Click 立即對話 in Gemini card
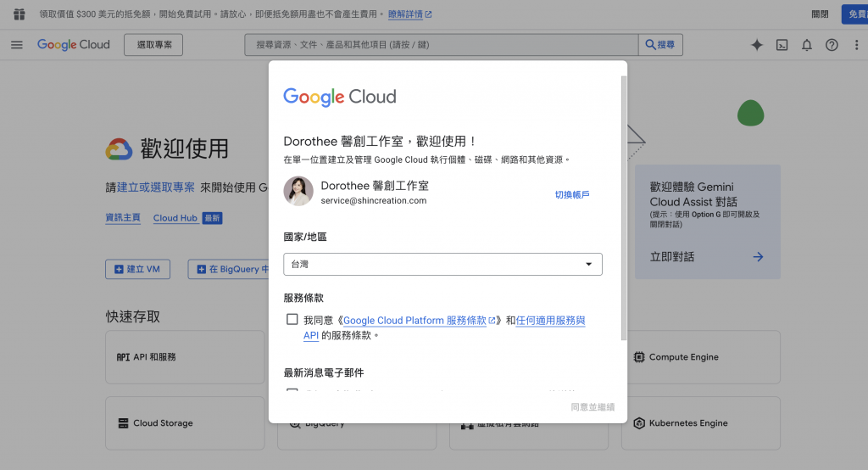The width and height of the screenshot is (868, 470). (x=672, y=256)
